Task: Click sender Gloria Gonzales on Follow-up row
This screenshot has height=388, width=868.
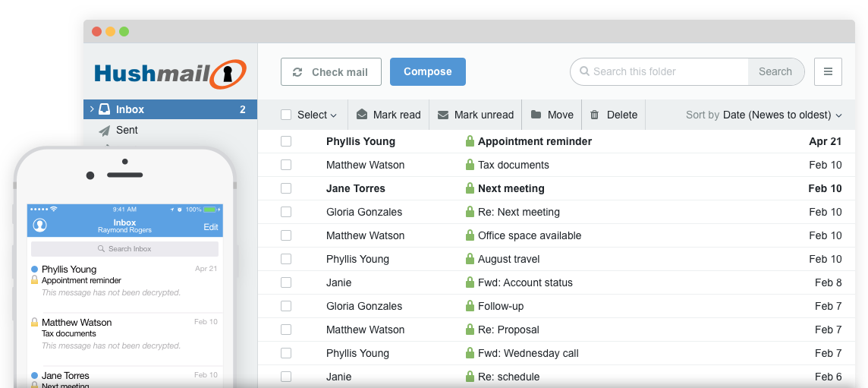Action: coord(364,306)
